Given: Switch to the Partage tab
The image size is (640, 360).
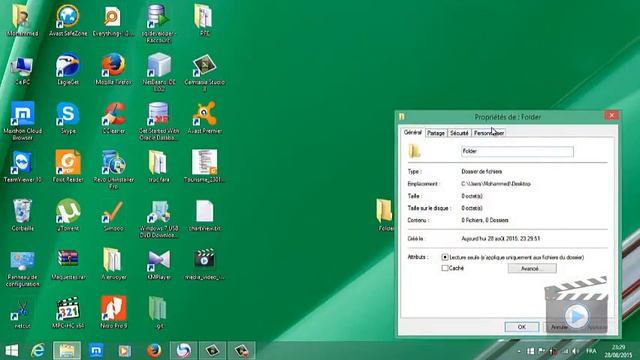Looking at the screenshot, I should [436, 133].
